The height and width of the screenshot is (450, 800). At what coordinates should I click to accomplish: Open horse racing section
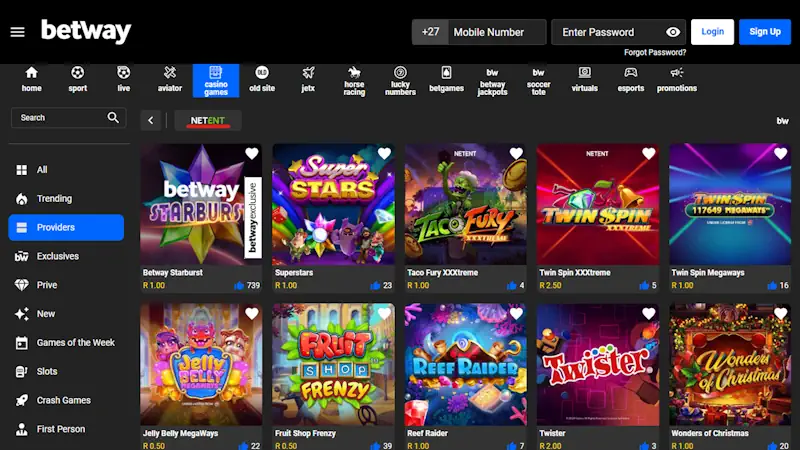[x=354, y=81]
